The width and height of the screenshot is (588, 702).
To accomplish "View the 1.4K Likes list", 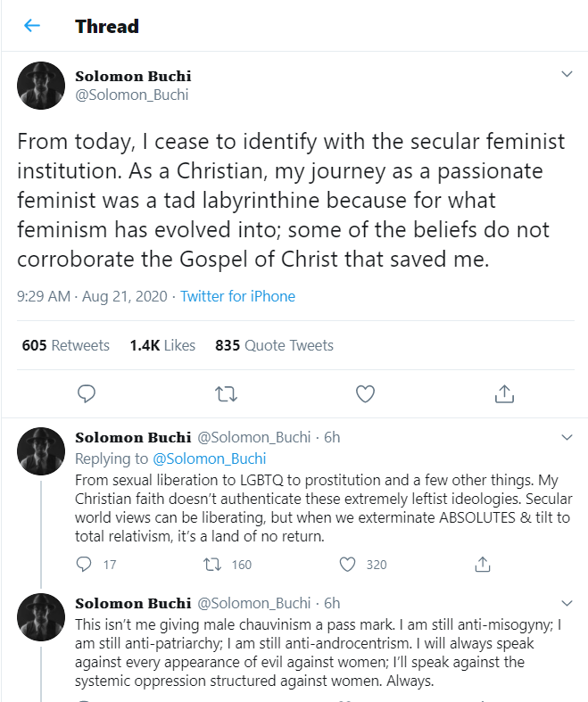I will pos(162,345).
